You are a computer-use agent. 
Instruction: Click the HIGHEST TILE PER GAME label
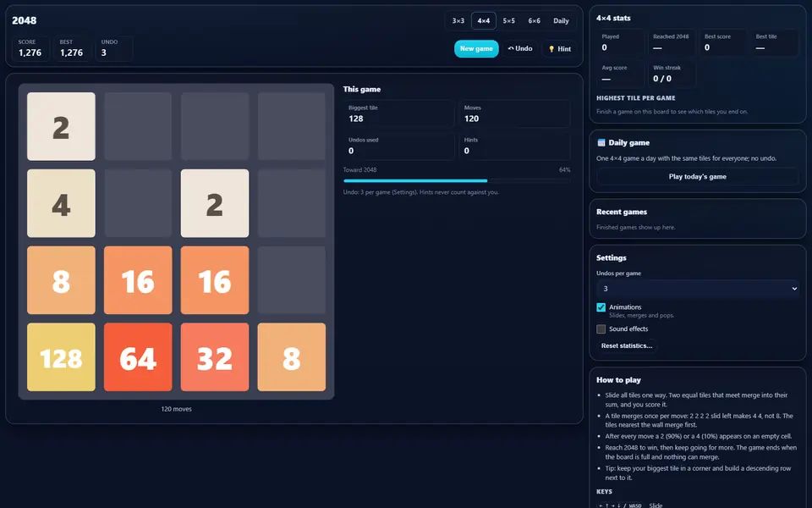635,98
